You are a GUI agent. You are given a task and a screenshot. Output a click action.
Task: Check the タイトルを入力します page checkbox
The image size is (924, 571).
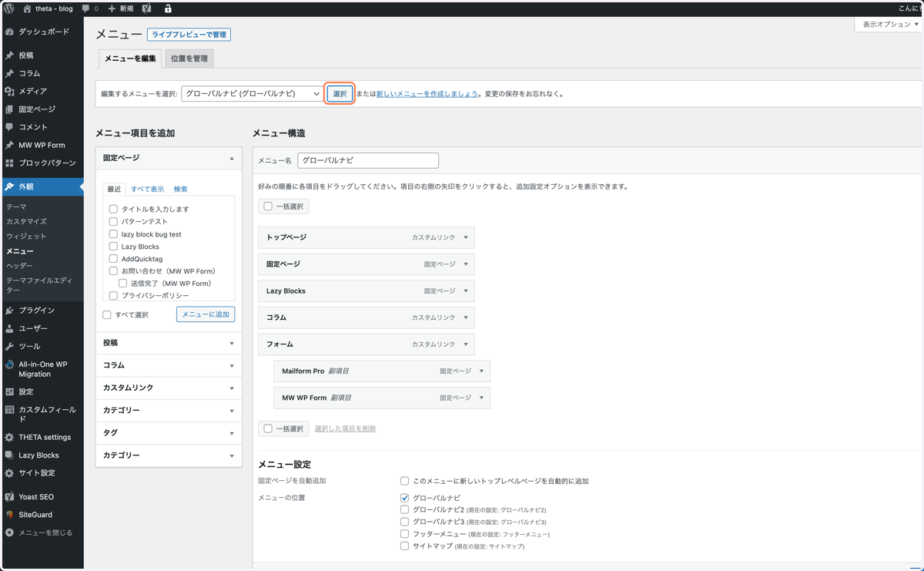click(113, 209)
